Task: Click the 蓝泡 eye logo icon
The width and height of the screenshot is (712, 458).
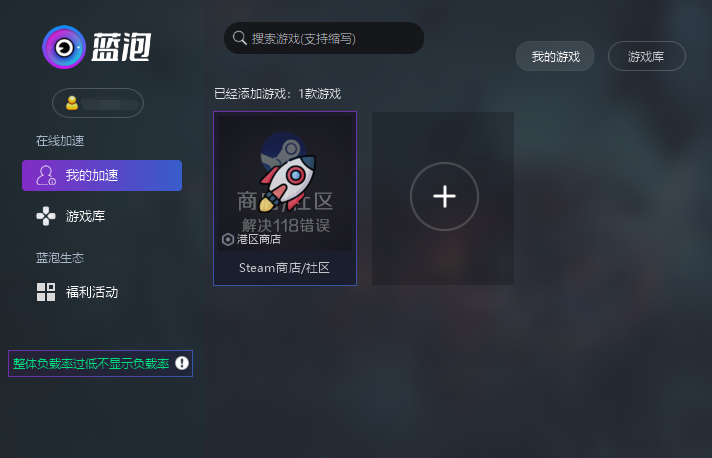Action: 64,47
